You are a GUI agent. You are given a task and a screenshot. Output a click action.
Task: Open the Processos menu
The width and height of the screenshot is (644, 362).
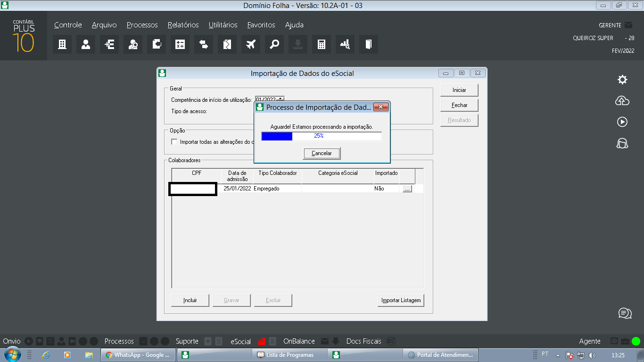point(142,25)
